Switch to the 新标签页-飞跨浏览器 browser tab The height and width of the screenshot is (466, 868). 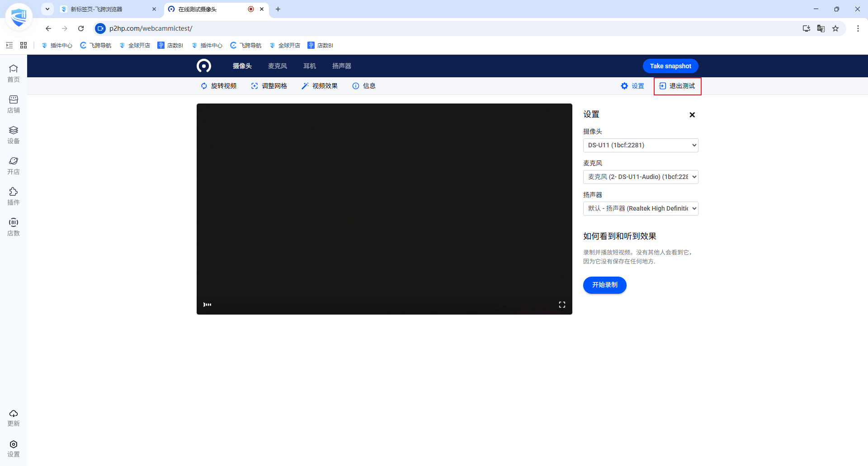pyautogui.click(x=108, y=9)
